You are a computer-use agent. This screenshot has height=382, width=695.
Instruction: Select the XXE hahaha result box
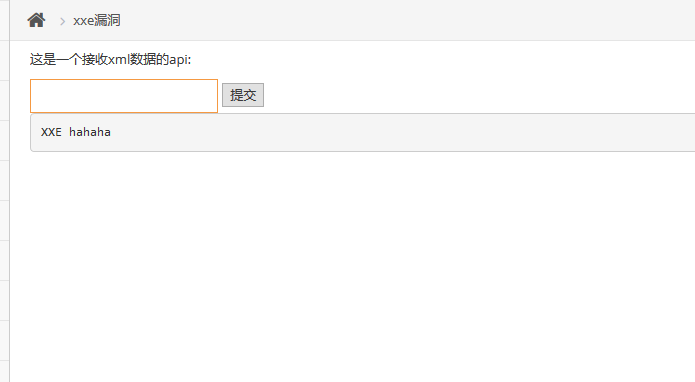coord(363,133)
